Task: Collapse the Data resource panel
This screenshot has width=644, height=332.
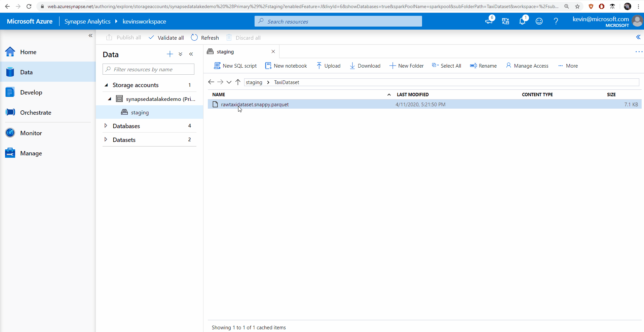Action: [191, 54]
